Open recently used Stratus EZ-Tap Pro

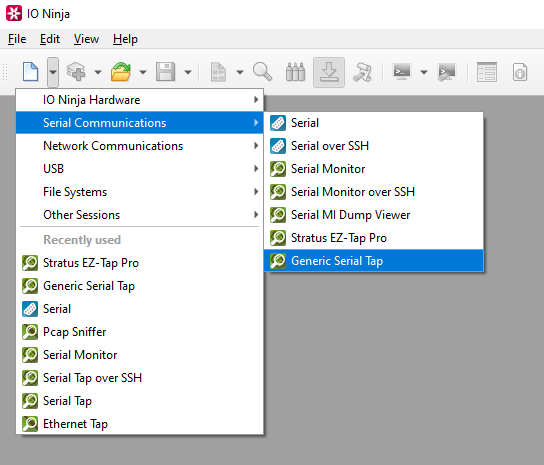pyautogui.click(x=140, y=263)
